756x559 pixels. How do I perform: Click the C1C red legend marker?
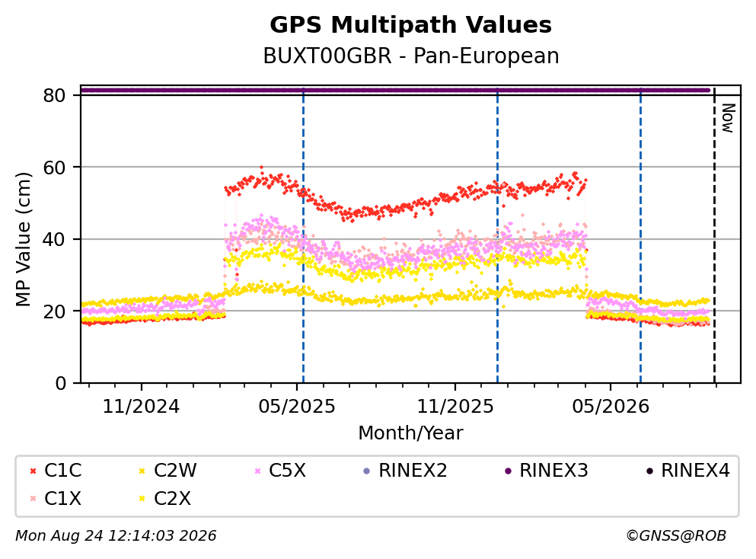(33, 471)
